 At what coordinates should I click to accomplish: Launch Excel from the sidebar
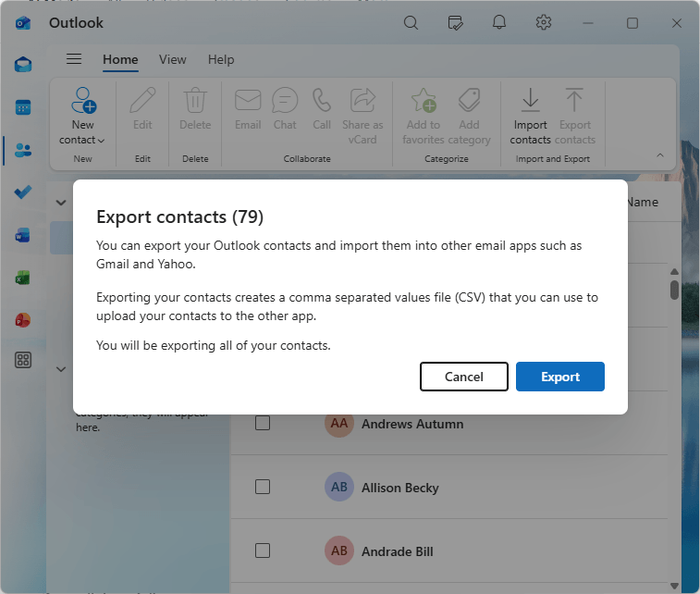click(x=23, y=278)
